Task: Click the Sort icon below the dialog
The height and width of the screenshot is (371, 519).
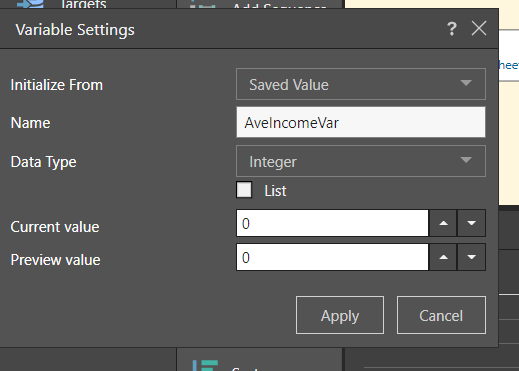Action: pyautogui.click(x=205, y=365)
